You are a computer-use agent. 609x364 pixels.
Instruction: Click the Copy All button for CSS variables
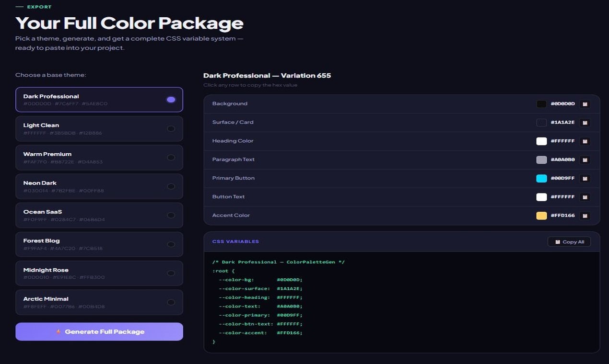[569, 241]
